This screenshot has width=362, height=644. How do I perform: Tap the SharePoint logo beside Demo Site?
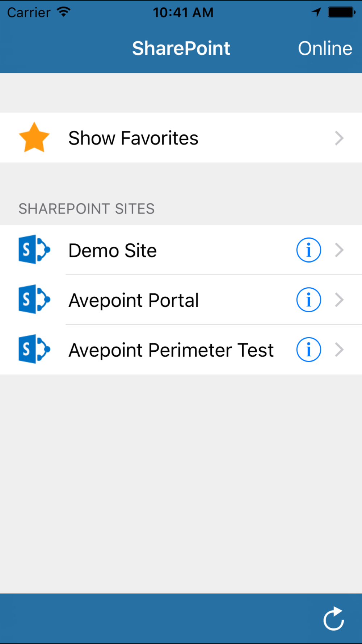34,250
